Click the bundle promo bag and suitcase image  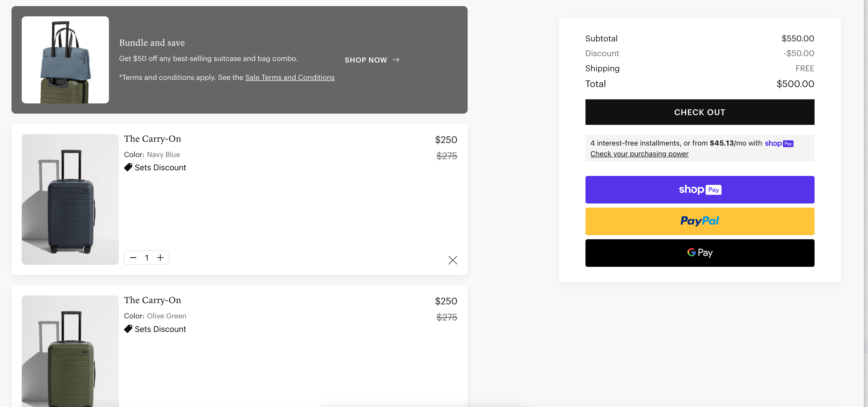click(x=65, y=60)
